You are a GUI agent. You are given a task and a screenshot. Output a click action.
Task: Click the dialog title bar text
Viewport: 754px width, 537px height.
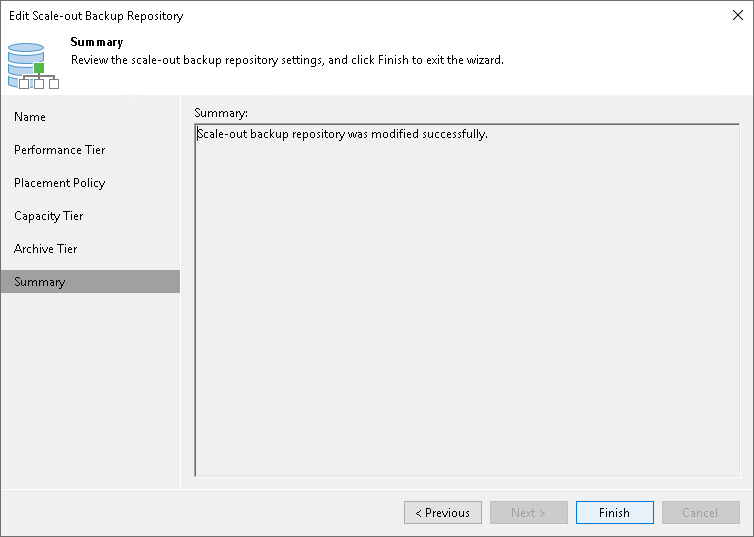pos(96,16)
